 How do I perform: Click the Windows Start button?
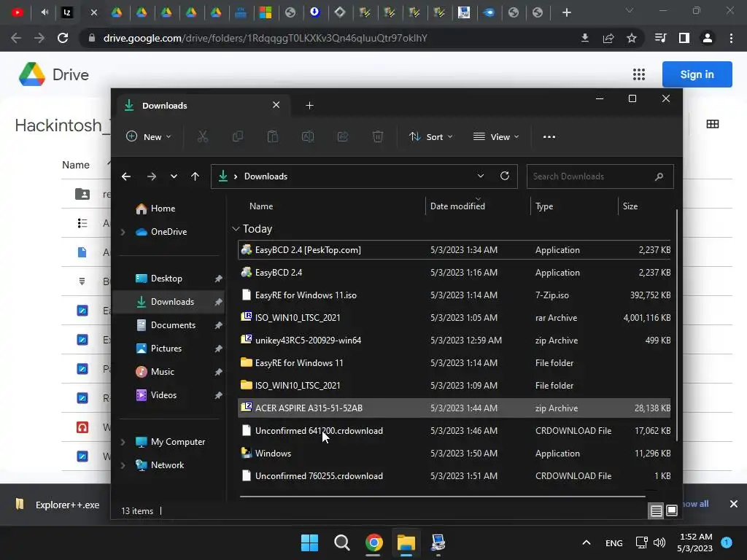309,542
